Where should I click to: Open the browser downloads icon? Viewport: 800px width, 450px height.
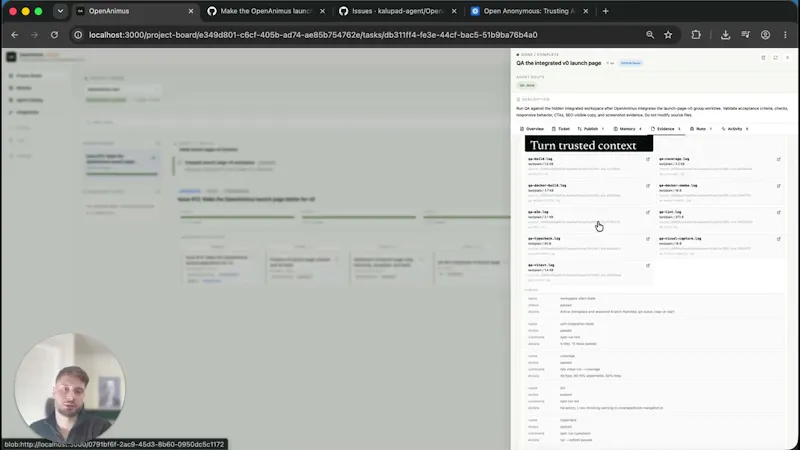point(726,35)
